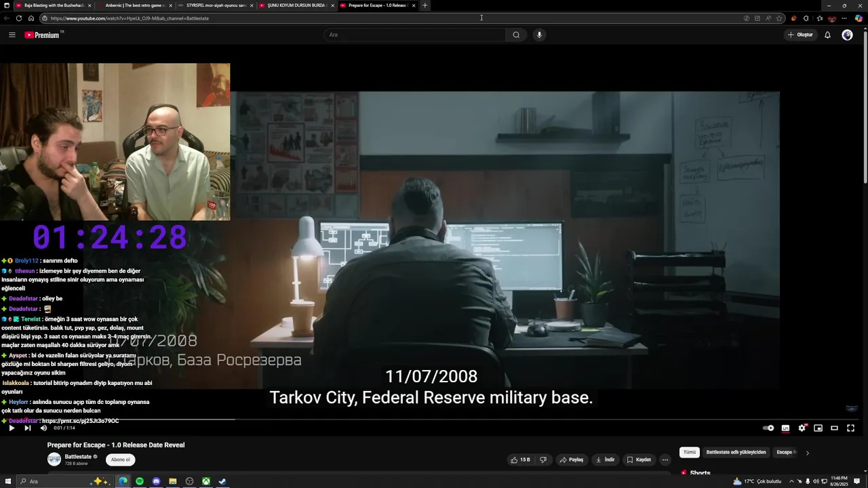The height and width of the screenshot is (488, 868).
Task: Open browser settings and more ellipsis
Action: 844,18
